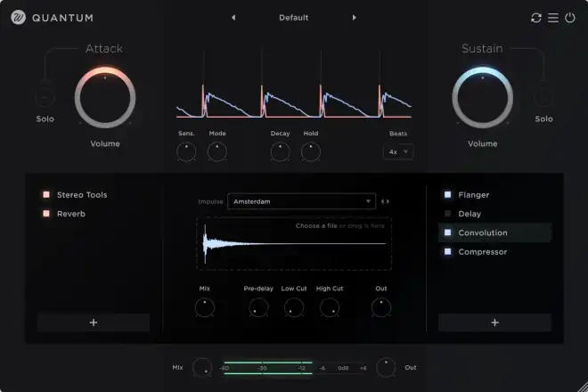Click the Choose a file link
The image size is (588, 392).
click(x=316, y=225)
